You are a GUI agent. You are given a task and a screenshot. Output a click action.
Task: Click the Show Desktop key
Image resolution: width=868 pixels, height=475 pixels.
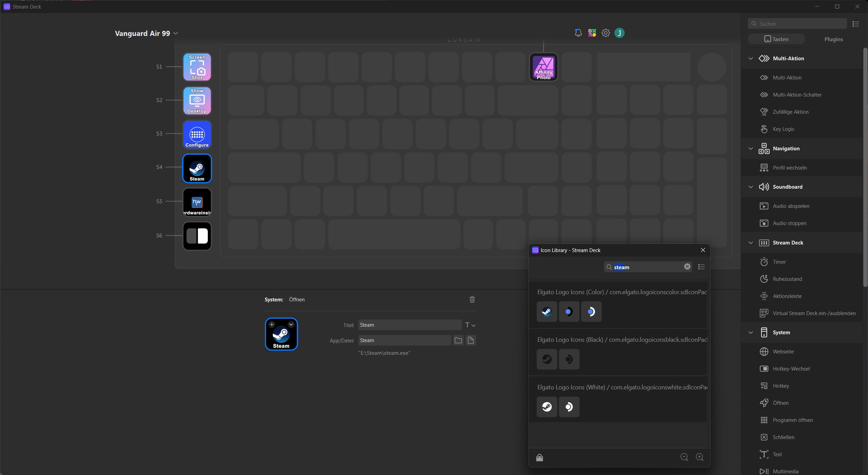[x=197, y=100]
